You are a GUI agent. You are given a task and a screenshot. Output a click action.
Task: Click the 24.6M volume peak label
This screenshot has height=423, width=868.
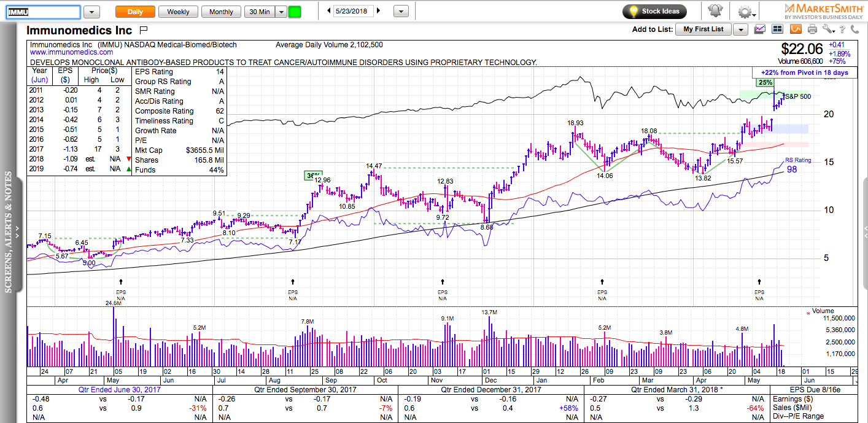click(114, 303)
